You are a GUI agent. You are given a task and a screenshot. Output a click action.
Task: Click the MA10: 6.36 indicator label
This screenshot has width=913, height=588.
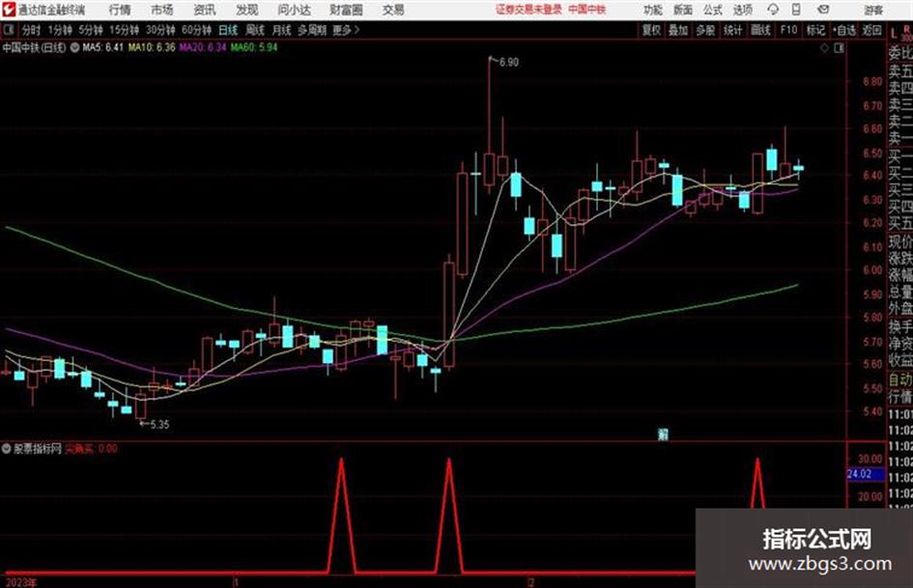click(x=152, y=47)
